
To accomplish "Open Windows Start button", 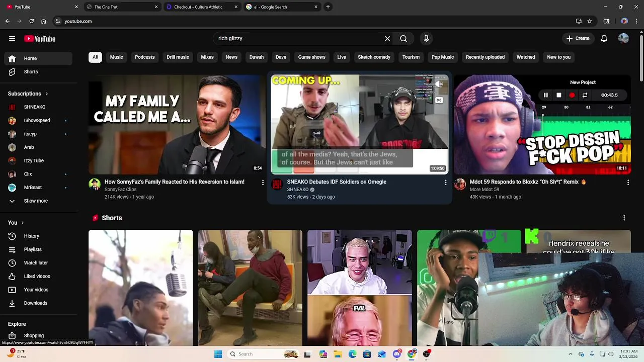I will click(218, 354).
